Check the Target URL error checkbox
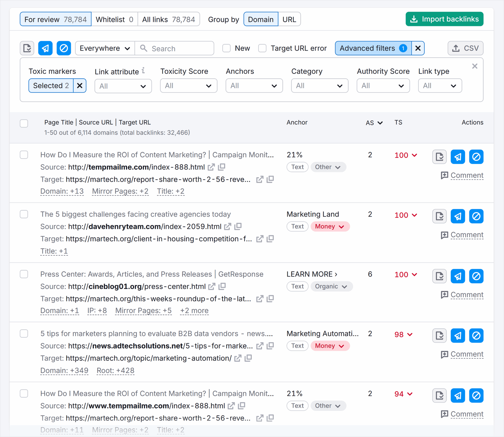 coord(262,48)
